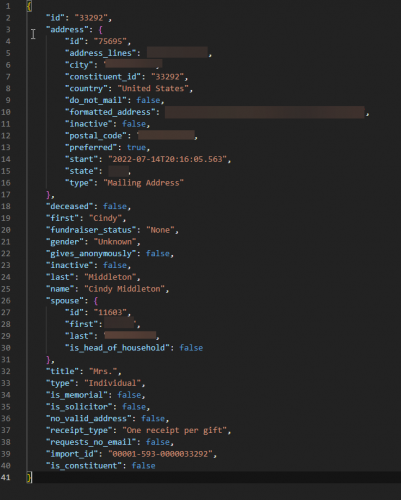
Task: Click the "is_head_of_household" key
Action: [117, 348]
